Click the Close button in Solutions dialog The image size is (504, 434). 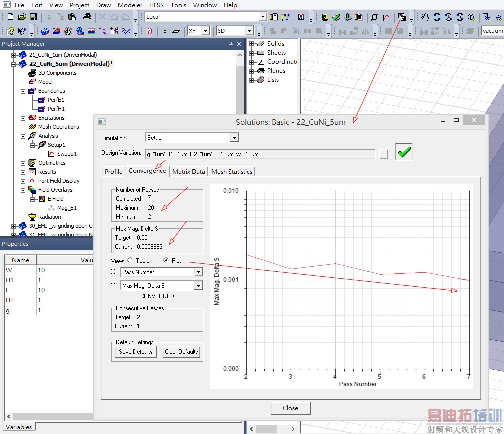[290, 408]
